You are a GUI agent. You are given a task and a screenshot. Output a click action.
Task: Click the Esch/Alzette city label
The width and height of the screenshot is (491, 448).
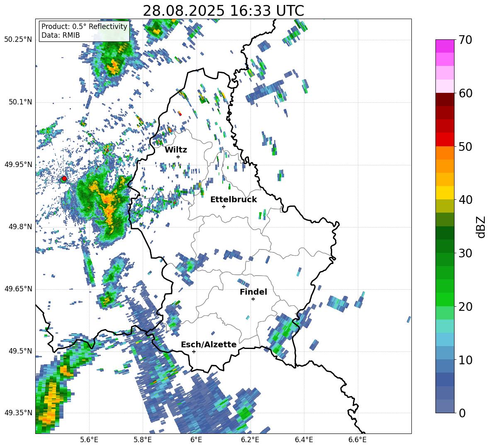[209, 344]
